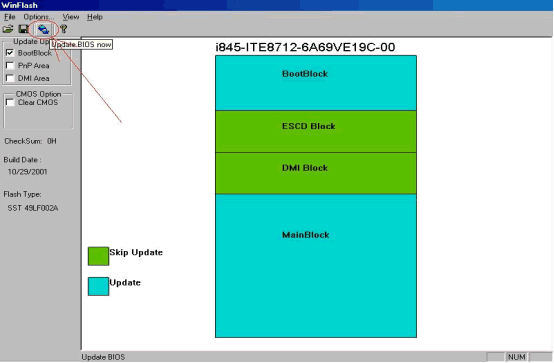Tick the Clear CMOS checkbox
This screenshot has width=554, height=363.
10,103
